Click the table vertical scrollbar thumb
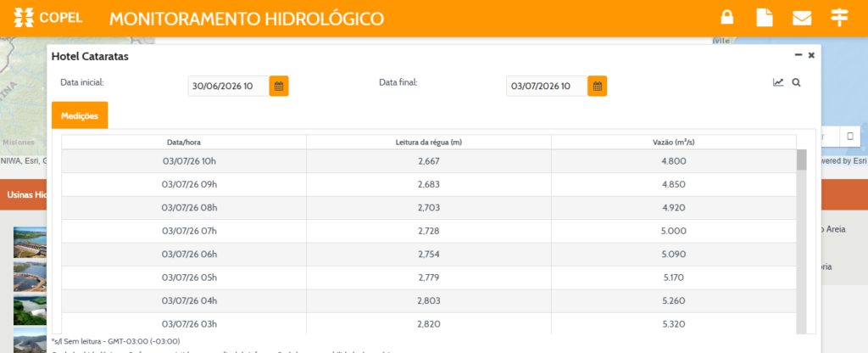Viewport: 868px width, 353px height. [802, 160]
